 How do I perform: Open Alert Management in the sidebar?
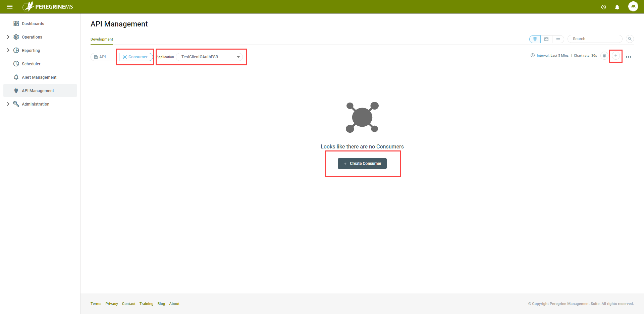[x=40, y=77]
